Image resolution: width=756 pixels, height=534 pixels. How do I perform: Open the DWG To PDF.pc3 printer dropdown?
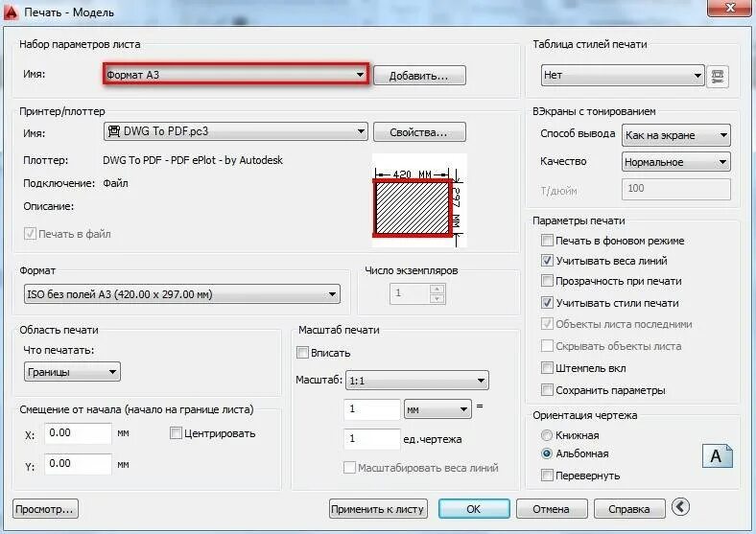pos(236,131)
